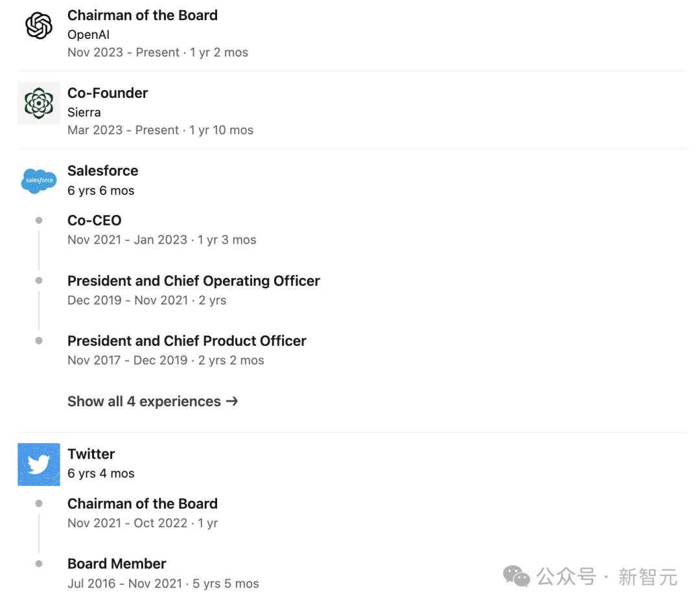Open the Salesforce cloud logo
Screen dimensions: 700x605
[39, 181]
